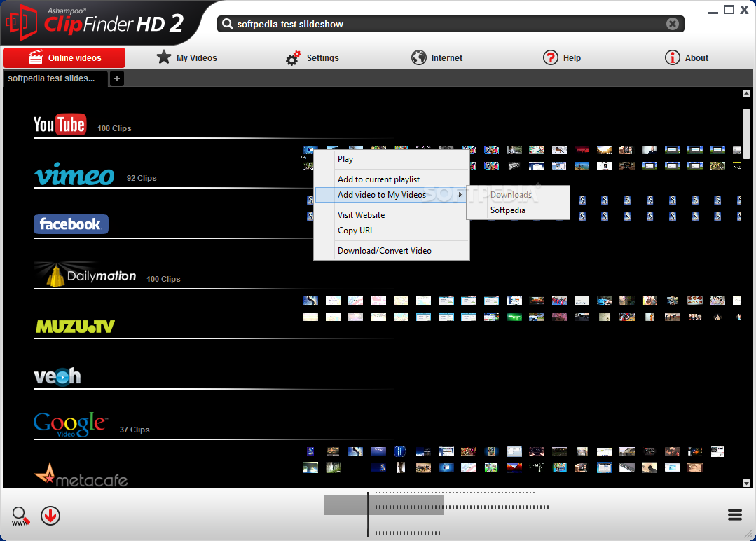Click the ClipFinder HD 2 logo

(95, 22)
